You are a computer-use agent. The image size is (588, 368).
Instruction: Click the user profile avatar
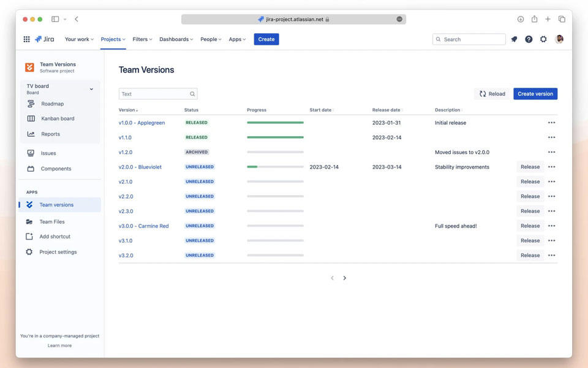point(559,39)
